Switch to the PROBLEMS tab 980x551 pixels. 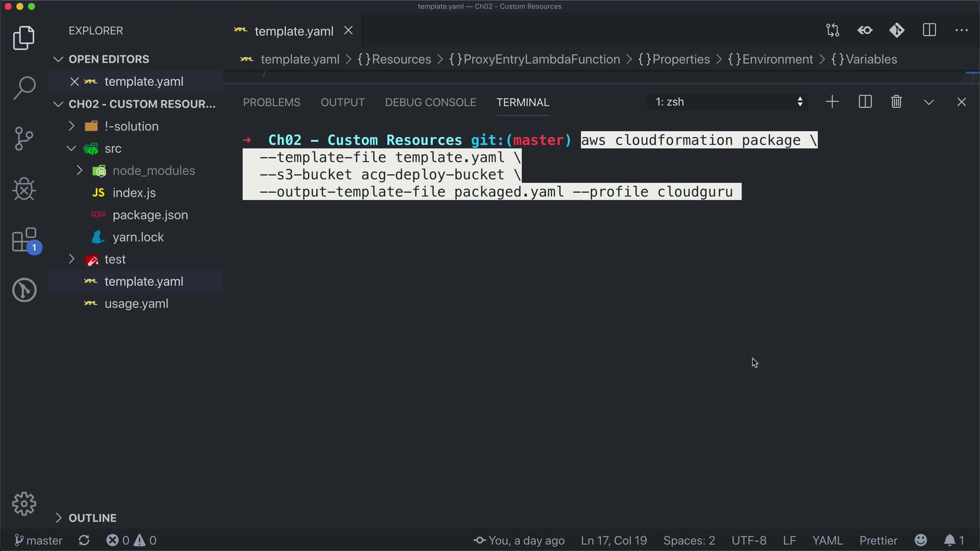(272, 103)
